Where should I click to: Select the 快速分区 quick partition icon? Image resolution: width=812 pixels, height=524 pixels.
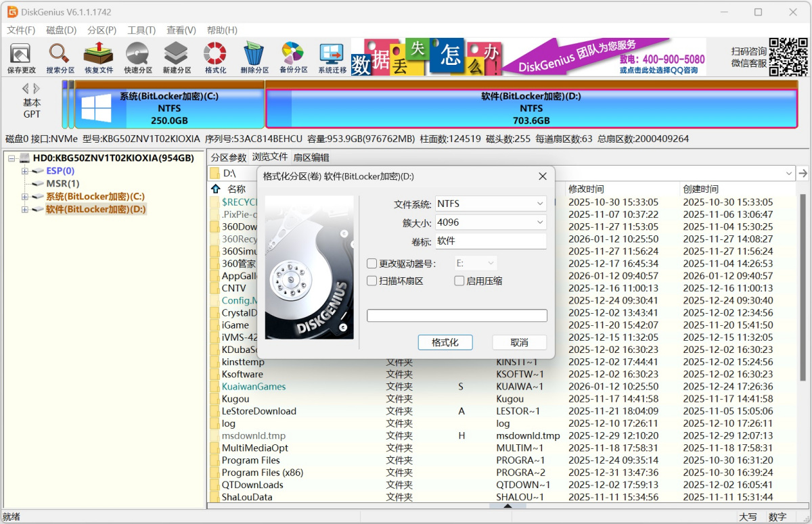click(x=138, y=57)
